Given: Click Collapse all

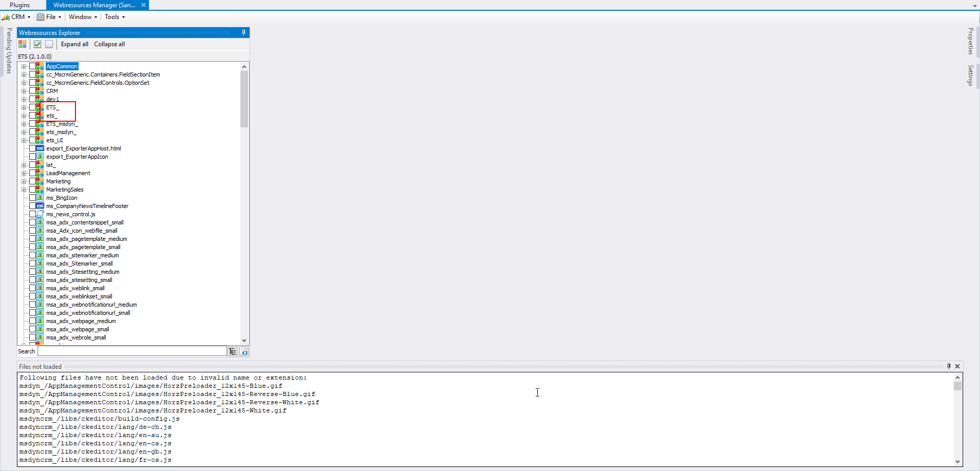Looking at the screenshot, I should pos(109,44).
